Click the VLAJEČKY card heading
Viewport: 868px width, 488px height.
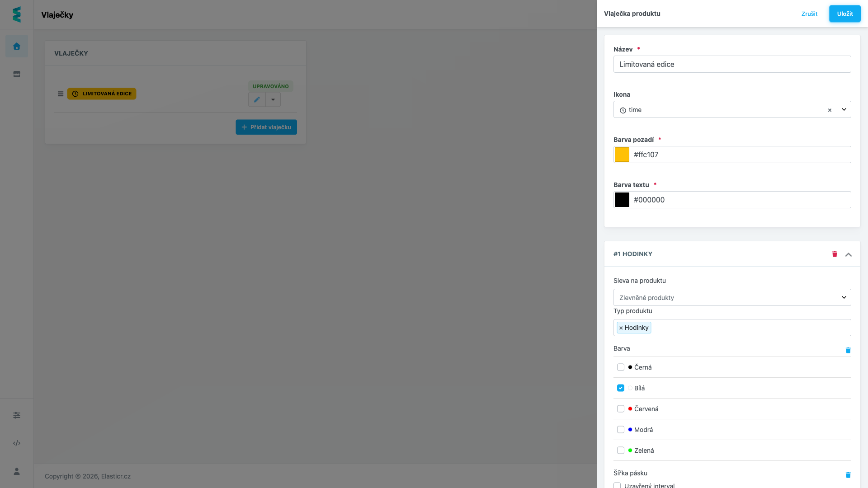click(71, 53)
